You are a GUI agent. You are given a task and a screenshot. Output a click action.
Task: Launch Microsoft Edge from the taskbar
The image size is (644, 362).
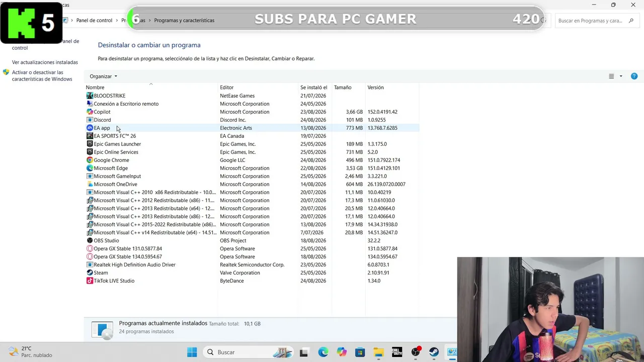point(323,352)
